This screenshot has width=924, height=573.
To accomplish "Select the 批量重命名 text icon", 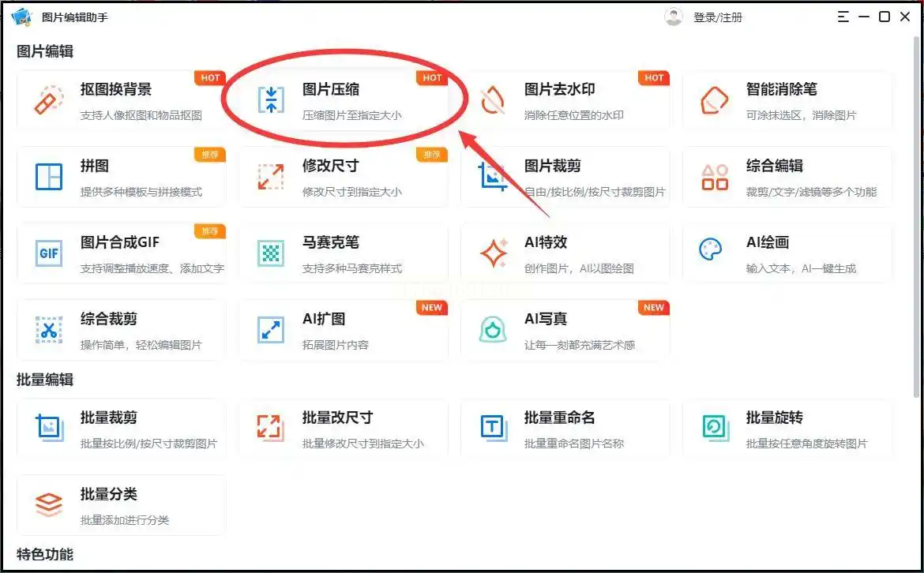I will click(493, 428).
